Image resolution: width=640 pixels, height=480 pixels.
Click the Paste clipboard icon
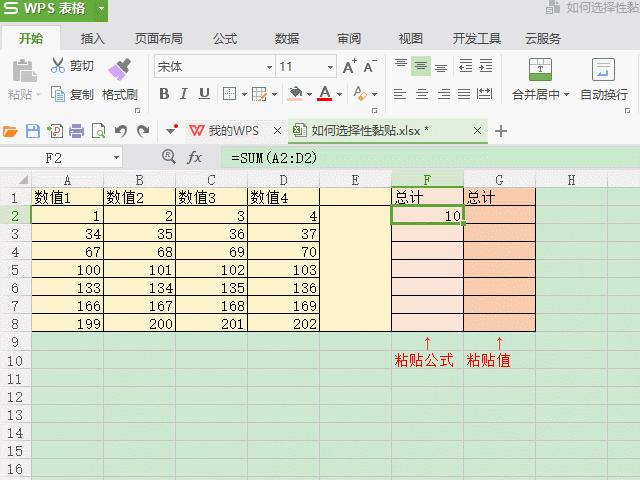coord(24,71)
